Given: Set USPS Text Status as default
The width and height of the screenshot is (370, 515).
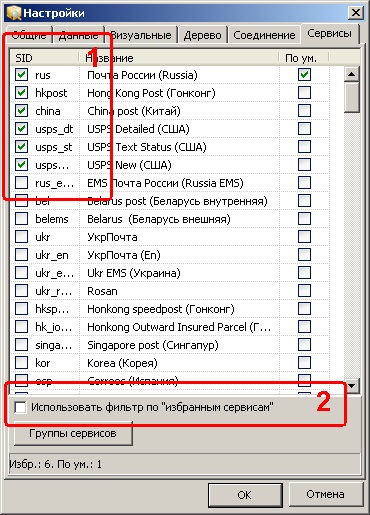Looking at the screenshot, I should (x=304, y=146).
